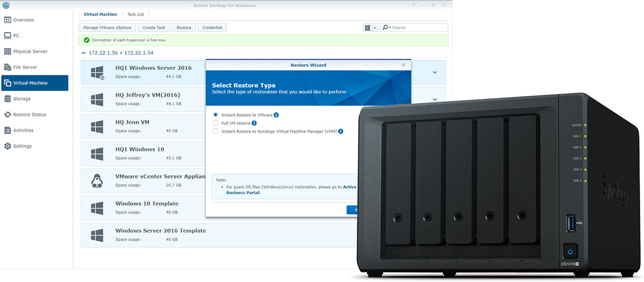
Task: Click Windows icon of Windows Server 2016 Template
Action: [97, 235]
